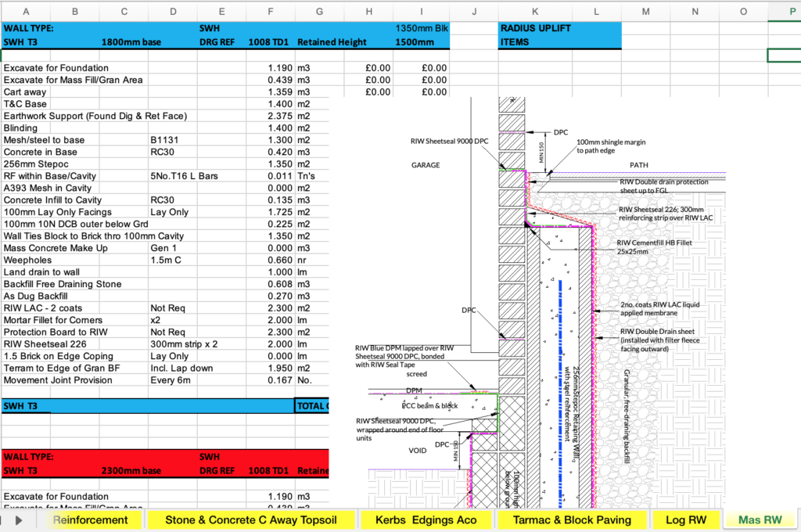Screen dimensions: 801x532
Task: Select column A header
Action: [26, 11]
